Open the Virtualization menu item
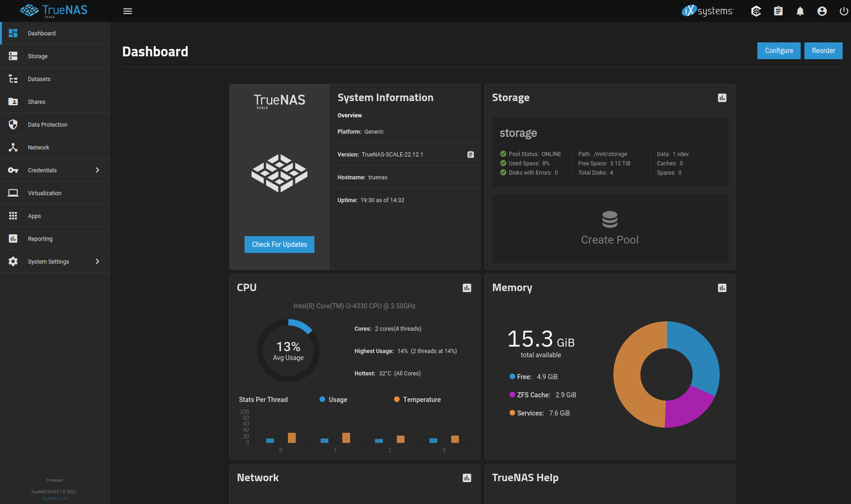Viewport: 851px width, 504px height. 55,193
